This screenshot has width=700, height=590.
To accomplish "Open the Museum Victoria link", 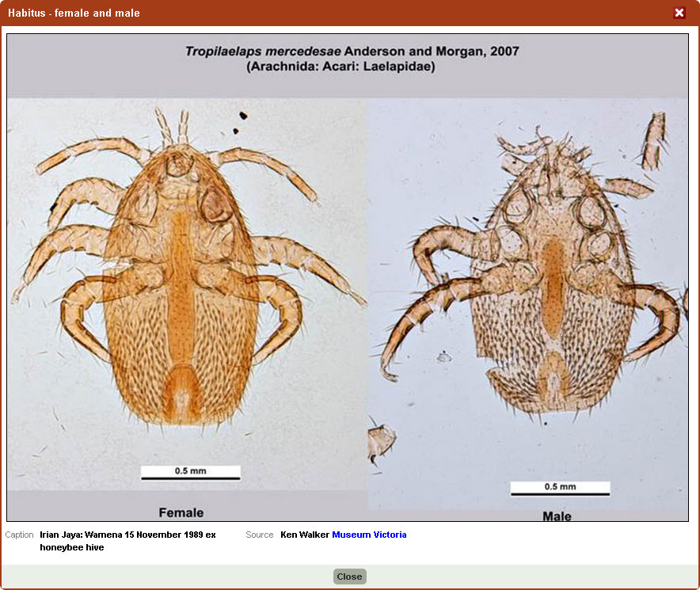I will [x=369, y=535].
